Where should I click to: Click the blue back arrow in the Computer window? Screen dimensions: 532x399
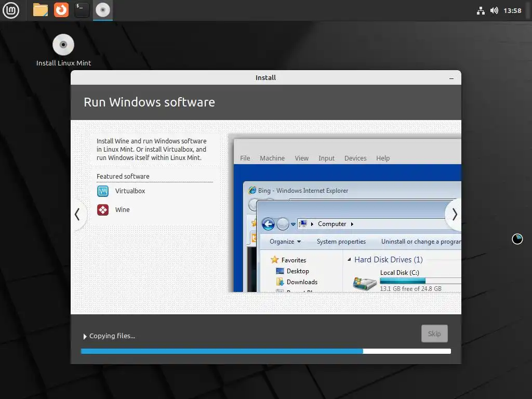coord(268,224)
